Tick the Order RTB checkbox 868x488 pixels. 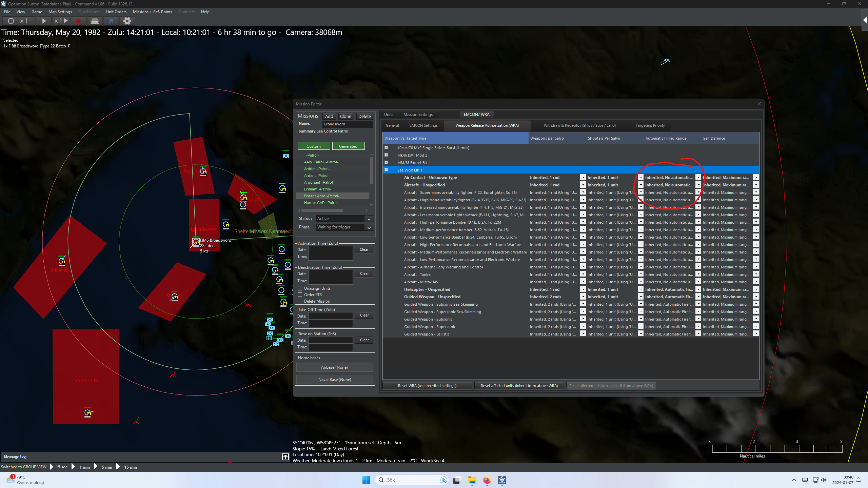point(300,295)
